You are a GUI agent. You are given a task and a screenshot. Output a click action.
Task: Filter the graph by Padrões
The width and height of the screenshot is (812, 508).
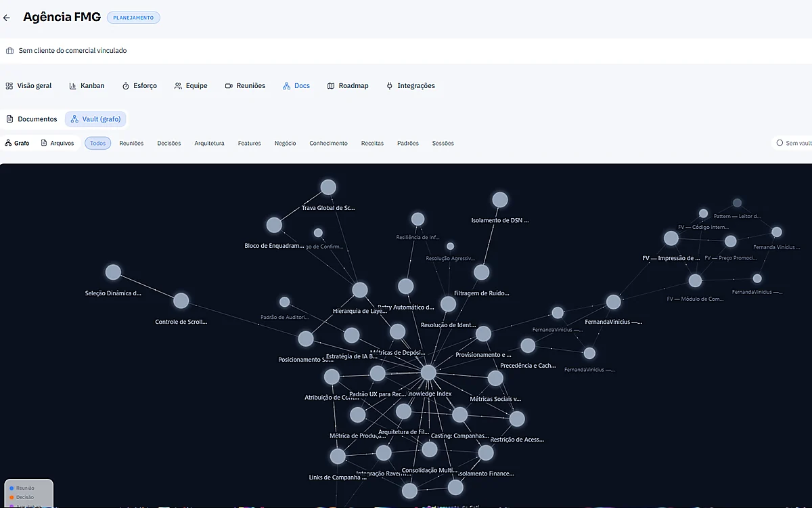point(408,143)
